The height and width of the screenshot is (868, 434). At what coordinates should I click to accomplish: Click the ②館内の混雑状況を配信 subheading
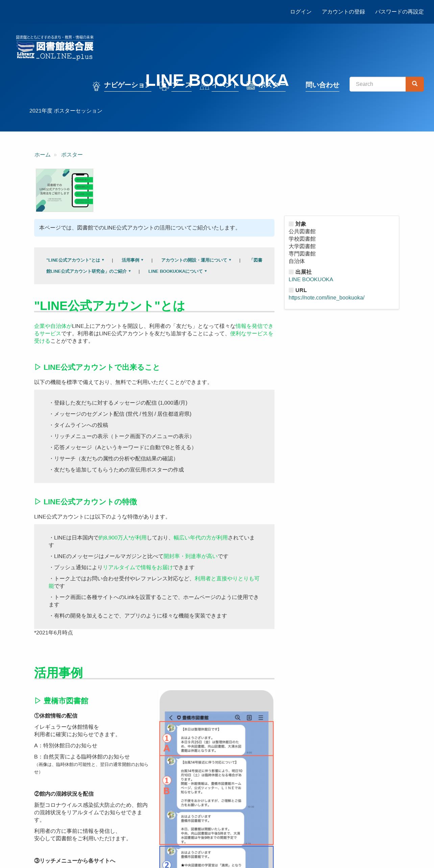coord(64,794)
